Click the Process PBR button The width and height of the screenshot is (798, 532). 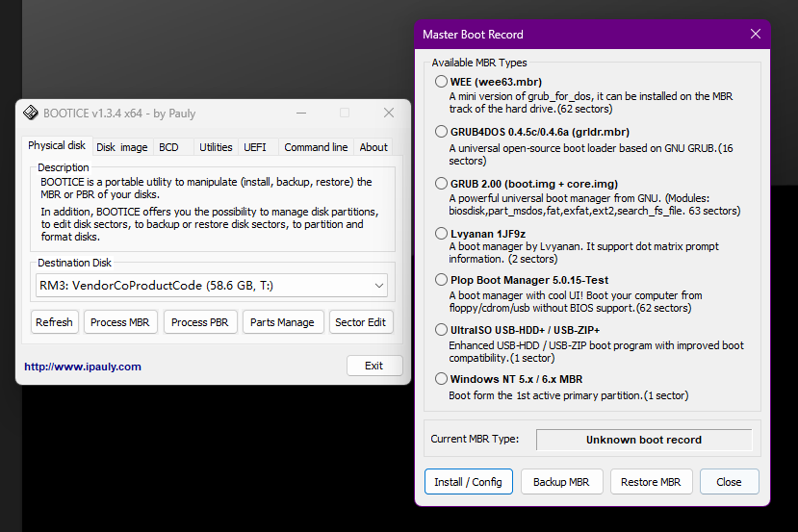pos(200,322)
